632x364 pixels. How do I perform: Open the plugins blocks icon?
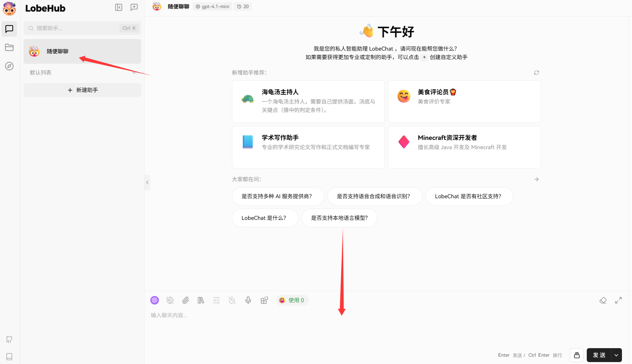tap(264, 300)
